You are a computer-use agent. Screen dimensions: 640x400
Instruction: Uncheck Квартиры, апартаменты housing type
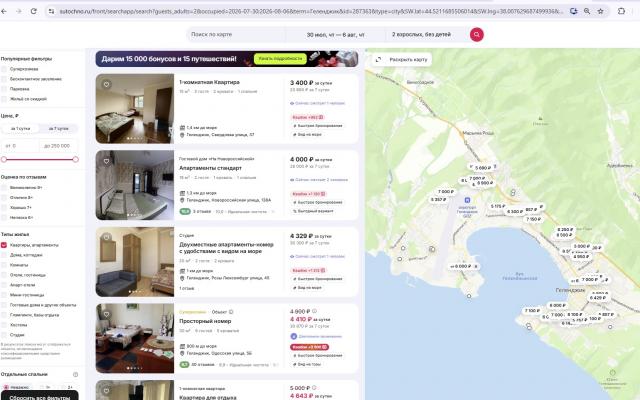(4, 245)
